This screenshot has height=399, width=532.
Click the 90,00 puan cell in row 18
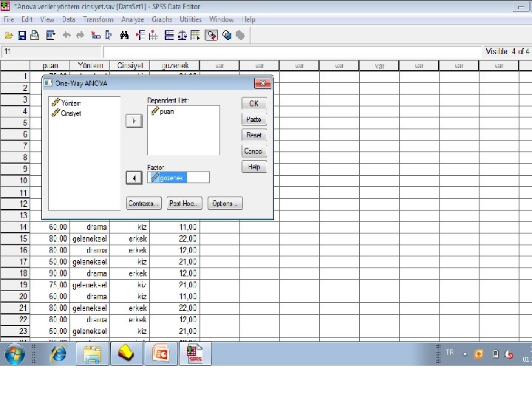[x=50, y=273]
